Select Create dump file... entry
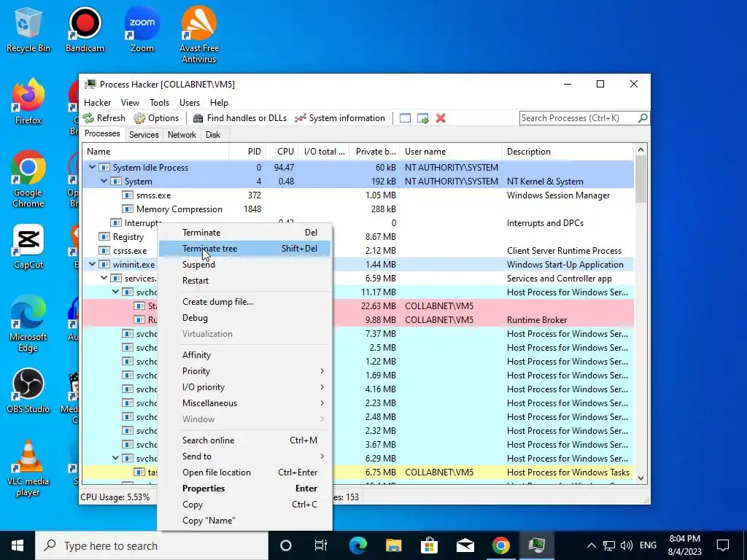Viewport: 747px width, 560px height. 245,302
